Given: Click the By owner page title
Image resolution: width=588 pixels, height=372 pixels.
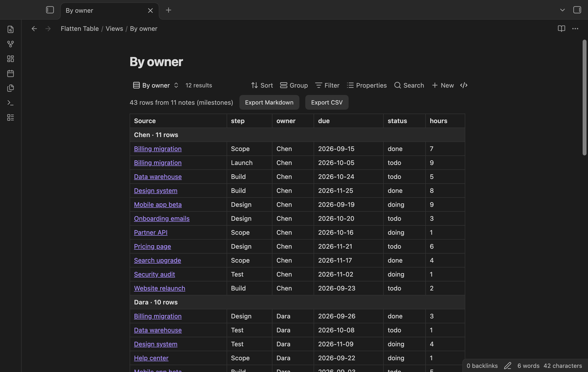Looking at the screenshot, I should pos(156,62).
